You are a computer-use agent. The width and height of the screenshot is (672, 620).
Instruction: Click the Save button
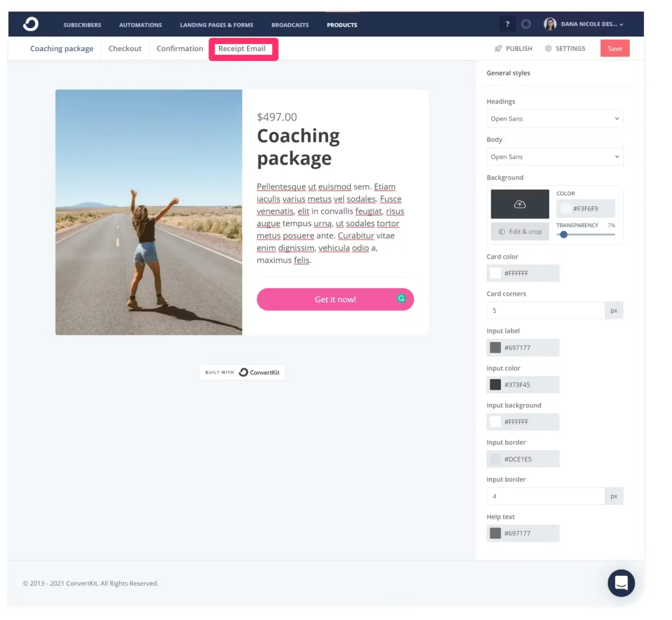[x=614, y=49]
